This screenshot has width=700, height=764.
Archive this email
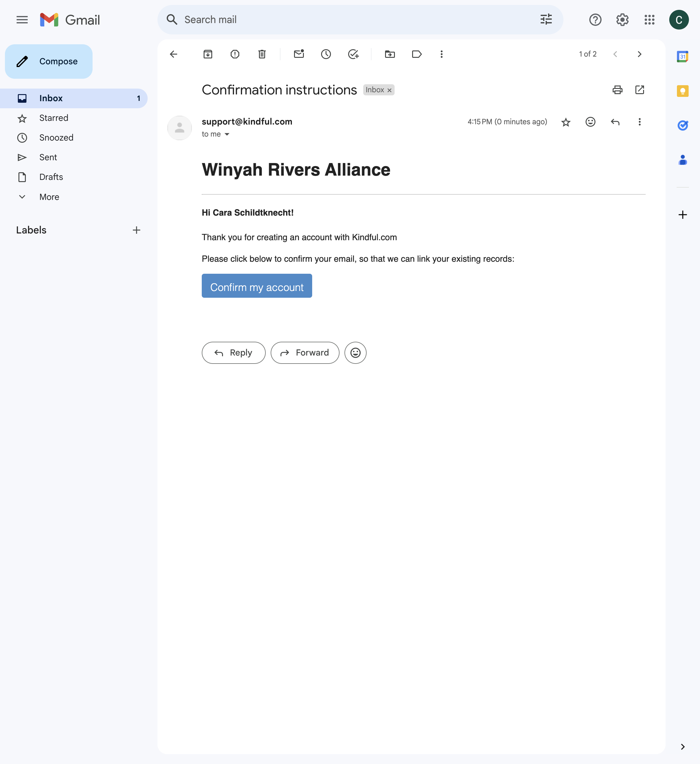(x=208, y=54)
